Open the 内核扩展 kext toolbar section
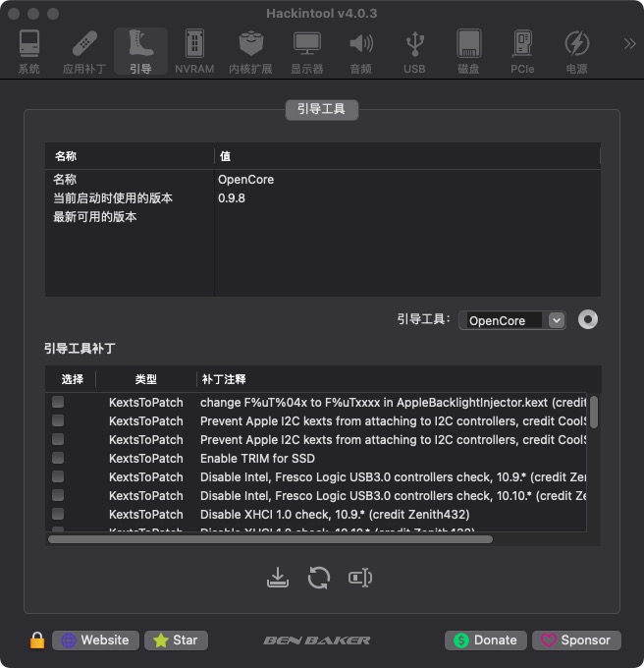 coord(250,51)
